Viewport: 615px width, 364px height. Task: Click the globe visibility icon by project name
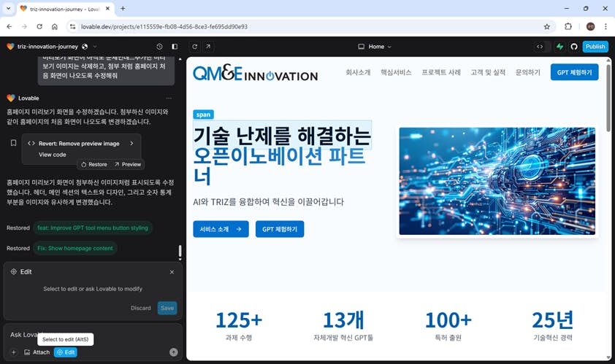pyautogui.click(x=85, y=46)
